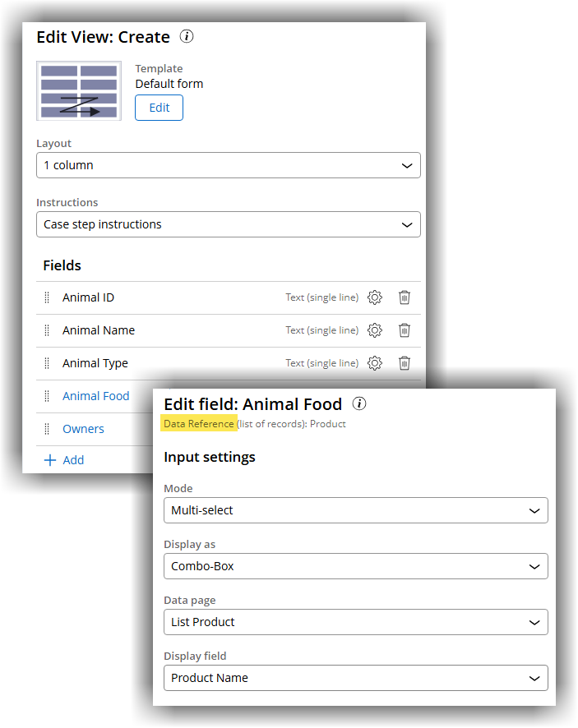The width and height of the screenshot is (578, 728).
Task: Click the Animal ID field name
Action: click(88, 297)
